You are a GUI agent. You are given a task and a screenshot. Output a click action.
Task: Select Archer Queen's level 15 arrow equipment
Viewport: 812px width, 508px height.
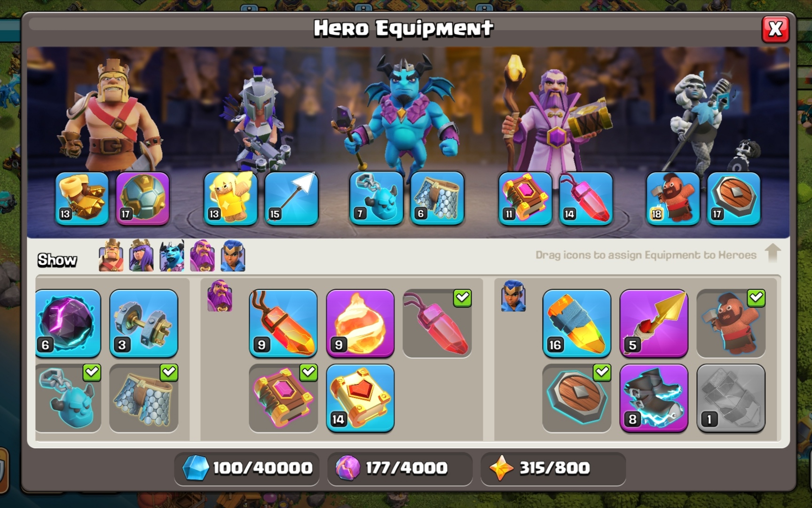[x=292, y=198]
